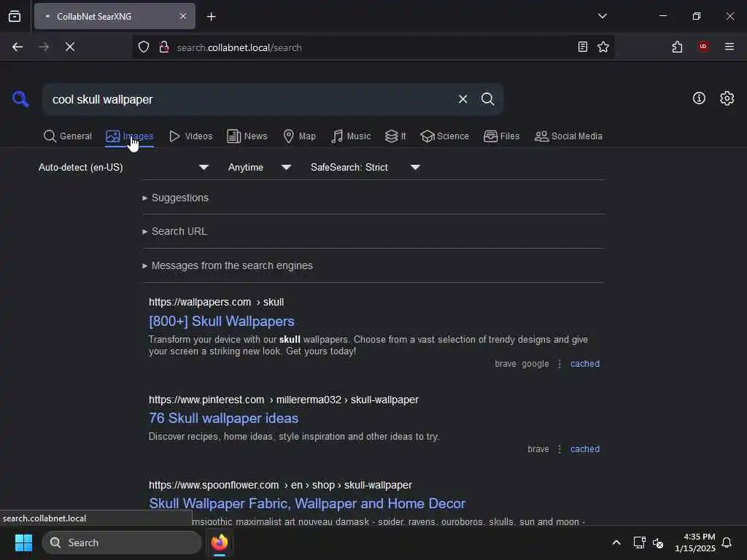This screenshot has height=560, width=747.
Task: Open the uBlock Origin extension
Action: (703, 47)
